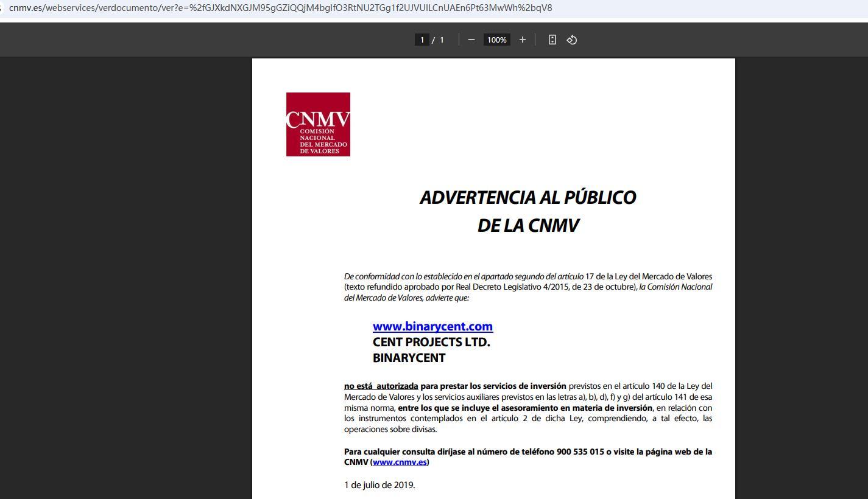
Task: Open the www.cnmv.es link
Action: (x=400, y=462)
